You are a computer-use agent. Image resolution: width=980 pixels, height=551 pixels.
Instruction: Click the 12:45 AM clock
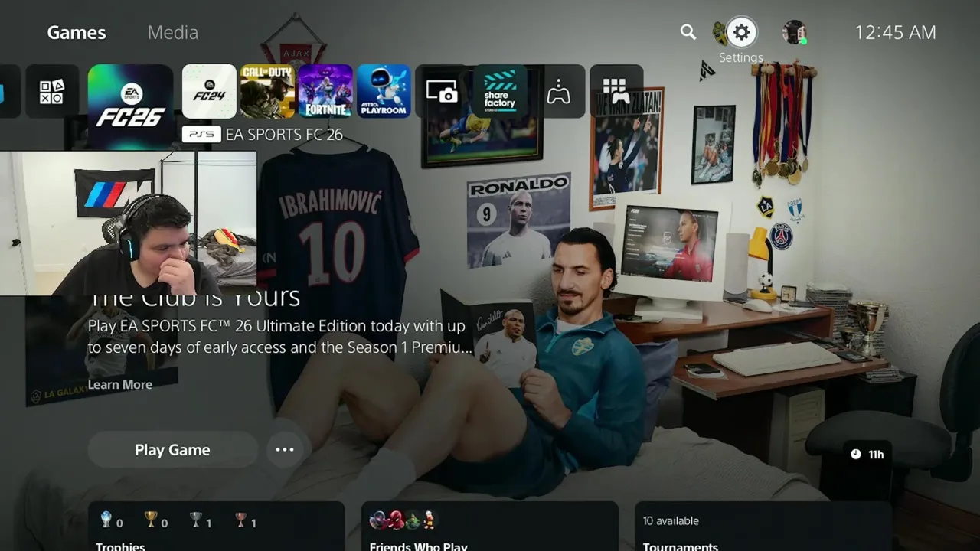click(895, 32)
